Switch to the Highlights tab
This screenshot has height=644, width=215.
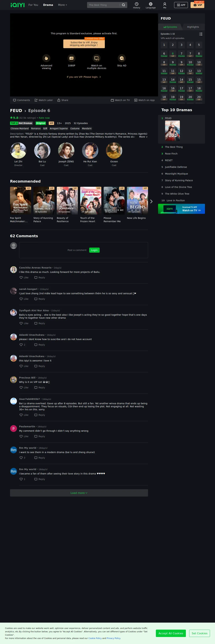pyautogui.click(x=193, y=27)
